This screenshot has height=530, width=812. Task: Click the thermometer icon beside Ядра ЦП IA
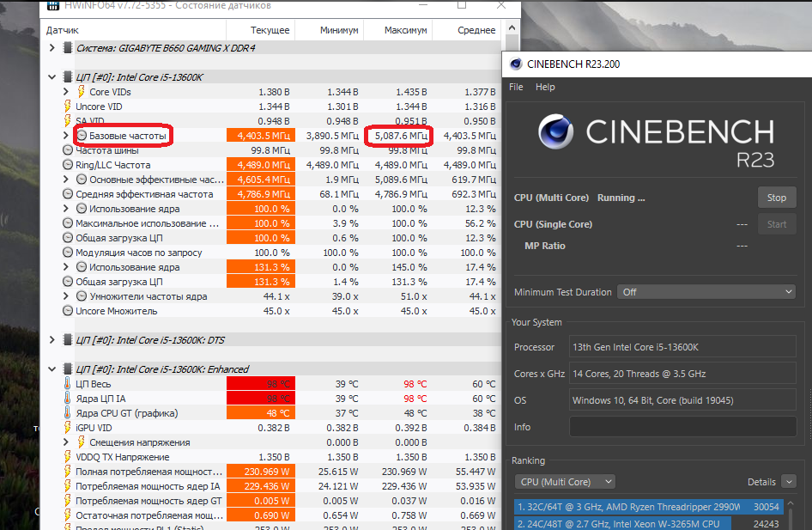[x=67, y=398]
